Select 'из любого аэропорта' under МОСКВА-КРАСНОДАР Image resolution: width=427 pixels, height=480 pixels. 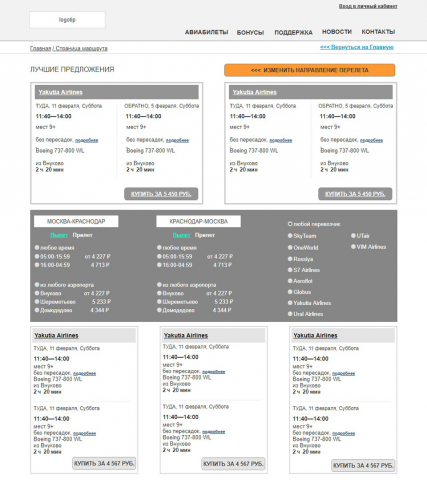tap(64, 285)
